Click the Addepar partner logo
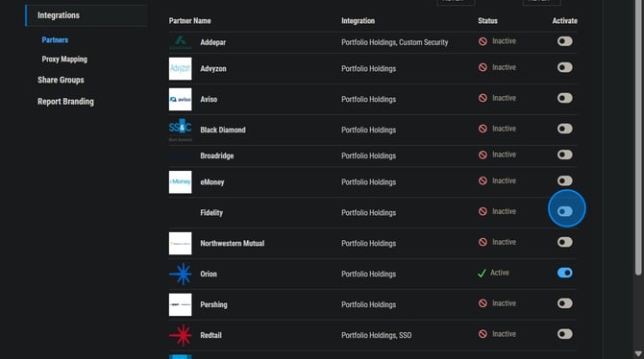This screenshot has height=359, width=644. (x=181, y=42)
